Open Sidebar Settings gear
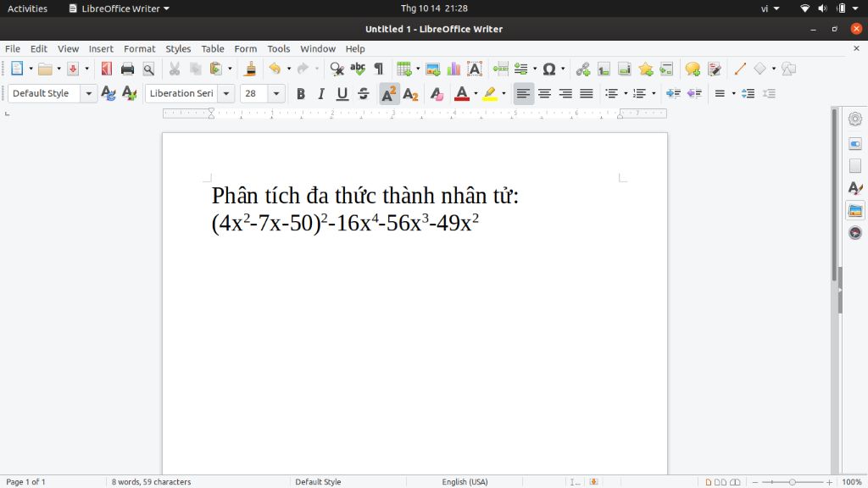The image size is (868, 488). (x=855, y=119)
